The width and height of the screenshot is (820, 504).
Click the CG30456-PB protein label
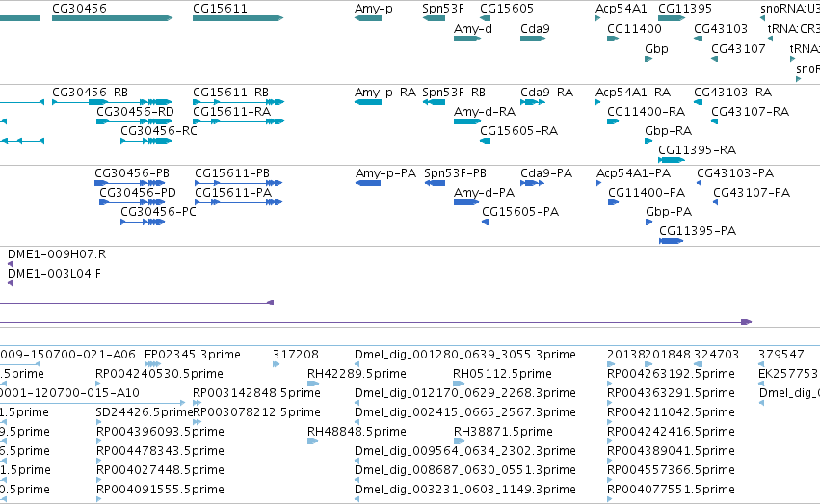coord(132,173)
